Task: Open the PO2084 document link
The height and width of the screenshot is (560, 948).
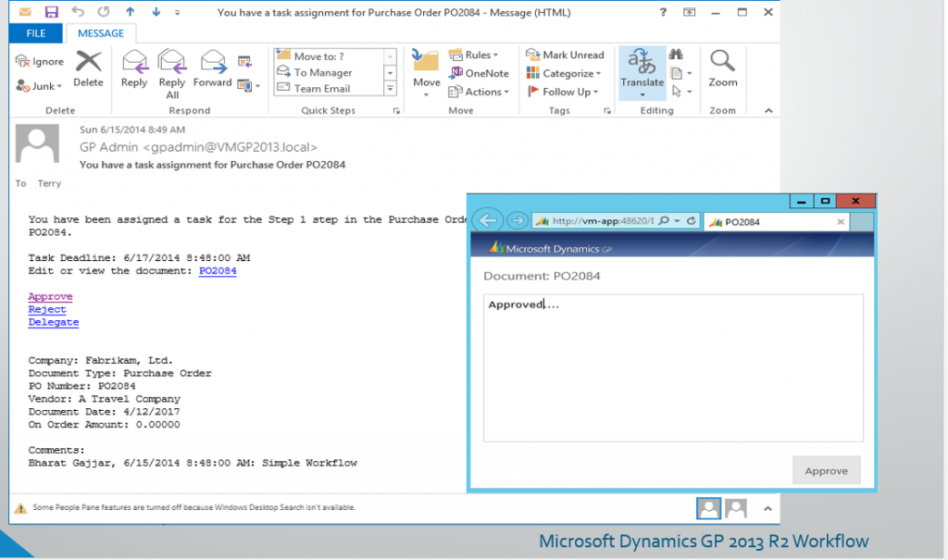Action: pyautogui.click(x=218, y=271)
